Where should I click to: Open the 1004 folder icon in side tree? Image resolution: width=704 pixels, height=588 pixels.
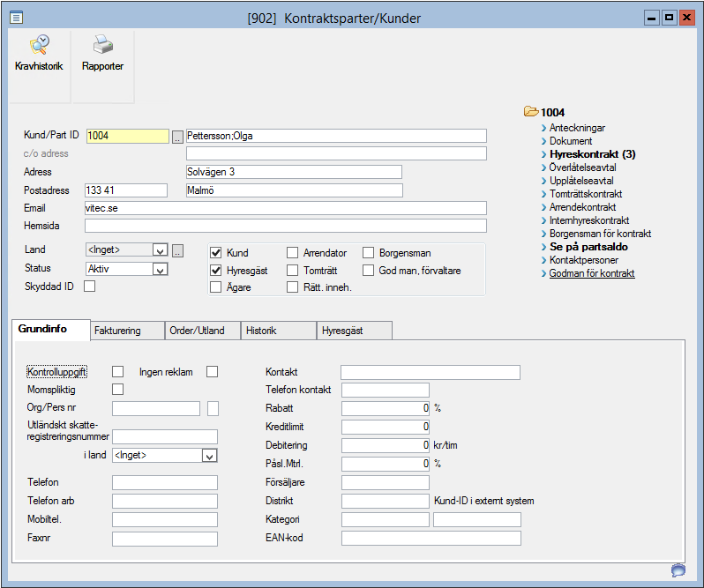click(x=531, y=111)
